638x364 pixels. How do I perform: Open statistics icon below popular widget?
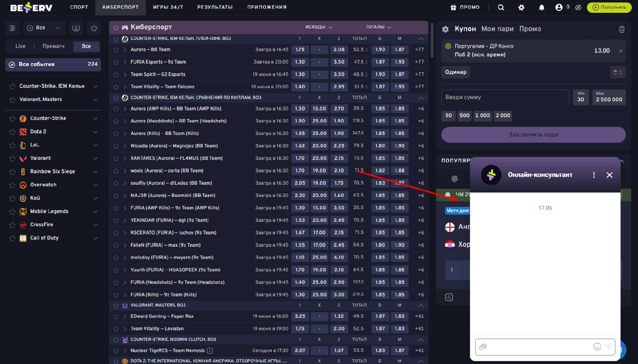[449, 297]
